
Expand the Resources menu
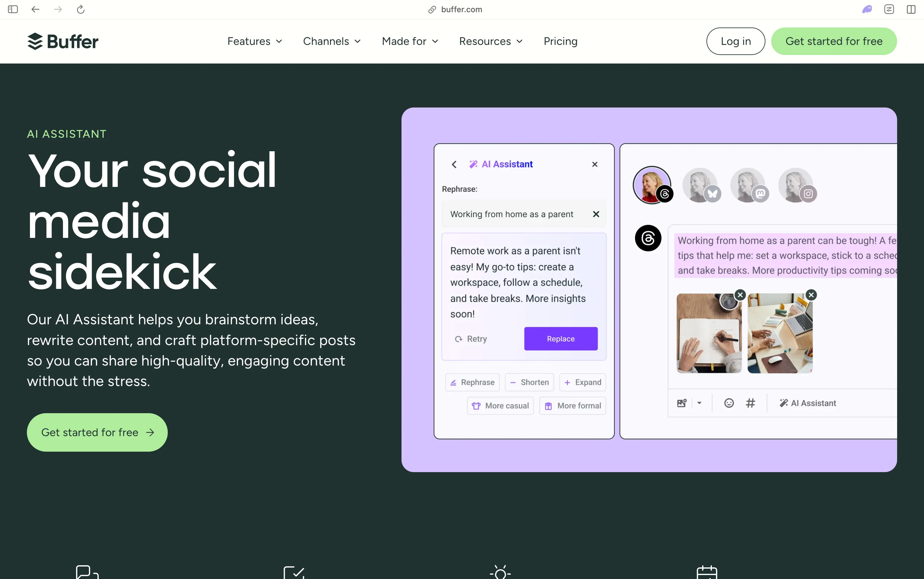(491, 41)
